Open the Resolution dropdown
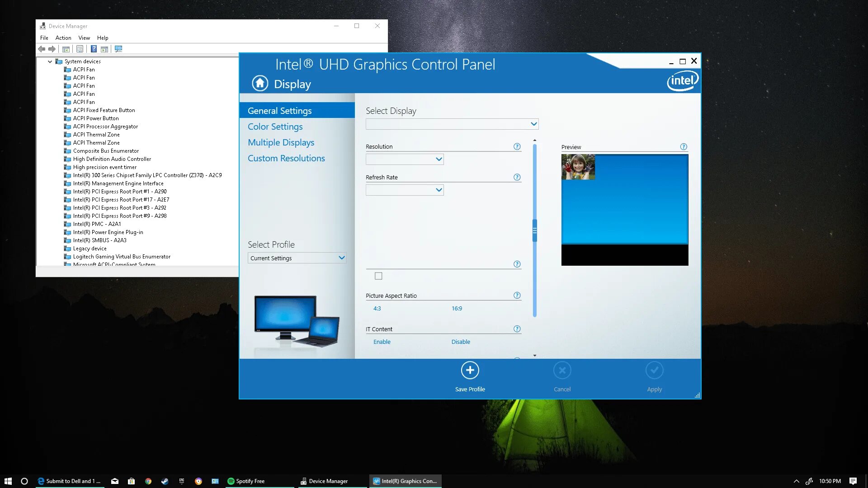 tap(405, 159)
